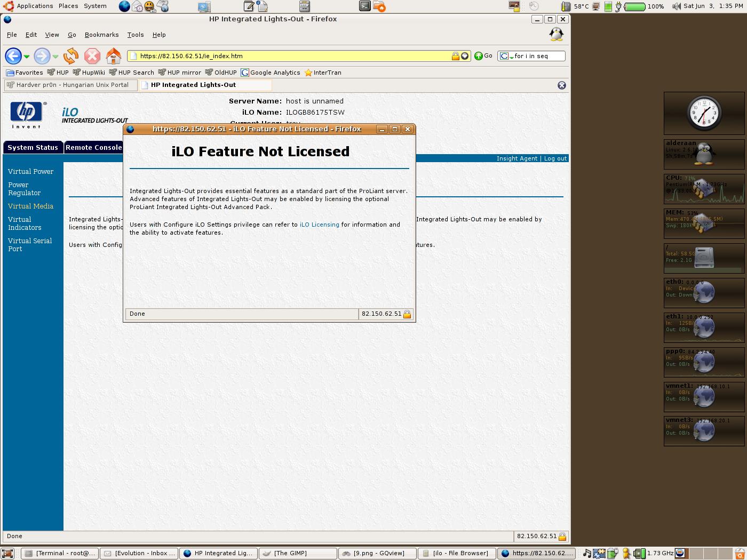
Task: Open the Forward button history dropdown arrow
Action: (x=55, y=57)
